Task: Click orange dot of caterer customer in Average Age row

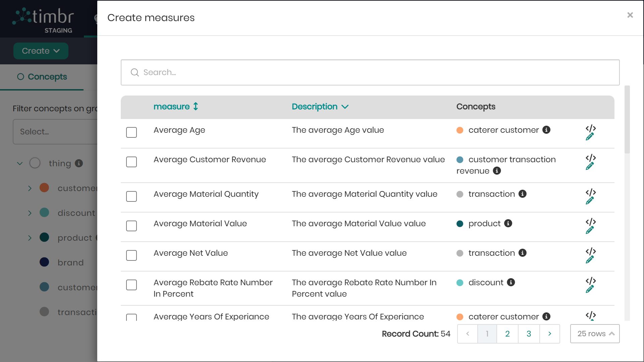Action: 460,130
